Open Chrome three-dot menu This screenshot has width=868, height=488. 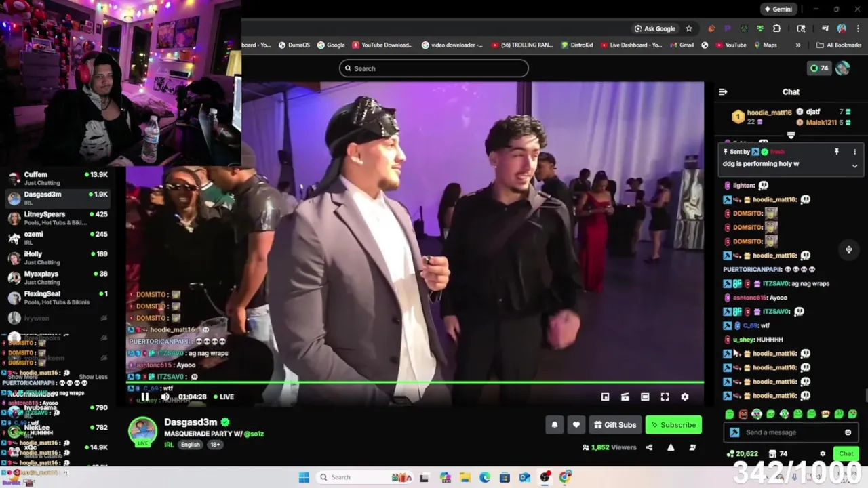coord(856,28)
